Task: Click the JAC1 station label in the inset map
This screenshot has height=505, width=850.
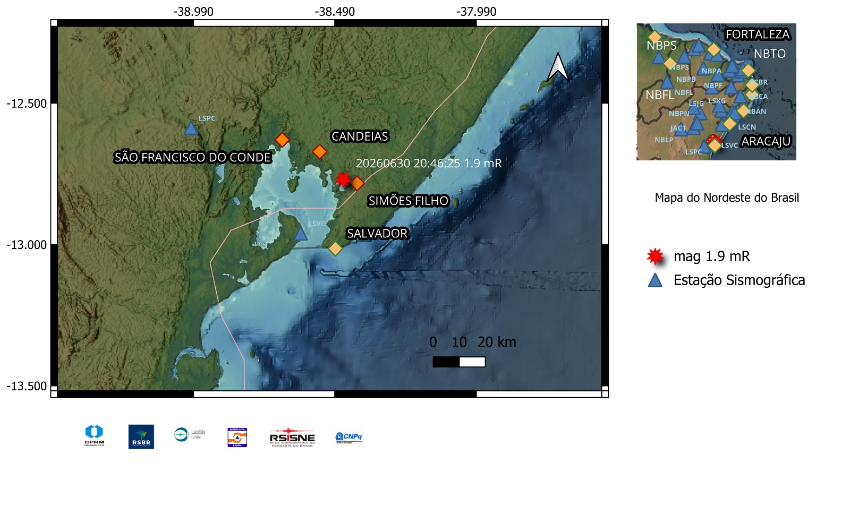Action: pyautogui.click(x=678, y=128)
